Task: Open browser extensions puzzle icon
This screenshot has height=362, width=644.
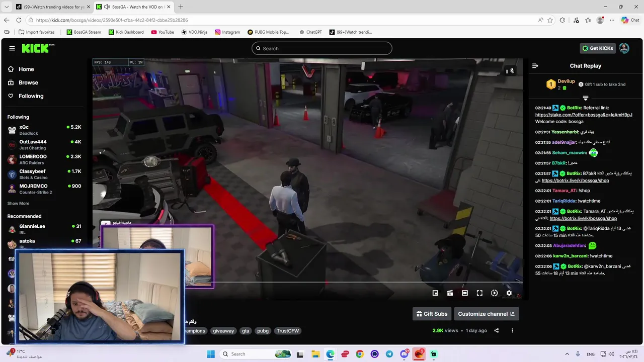Action: coord(562,20)
